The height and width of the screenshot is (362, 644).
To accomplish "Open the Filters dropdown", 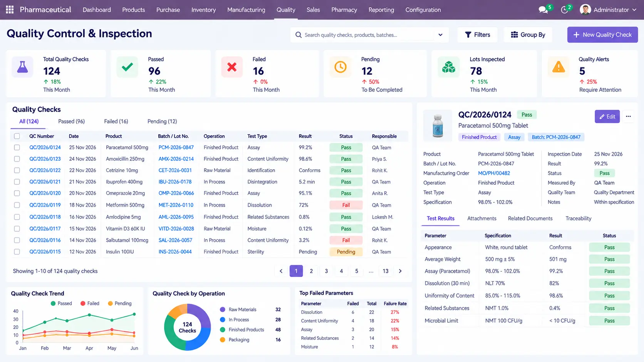I will pyautogui.click(x=478, y=35).
